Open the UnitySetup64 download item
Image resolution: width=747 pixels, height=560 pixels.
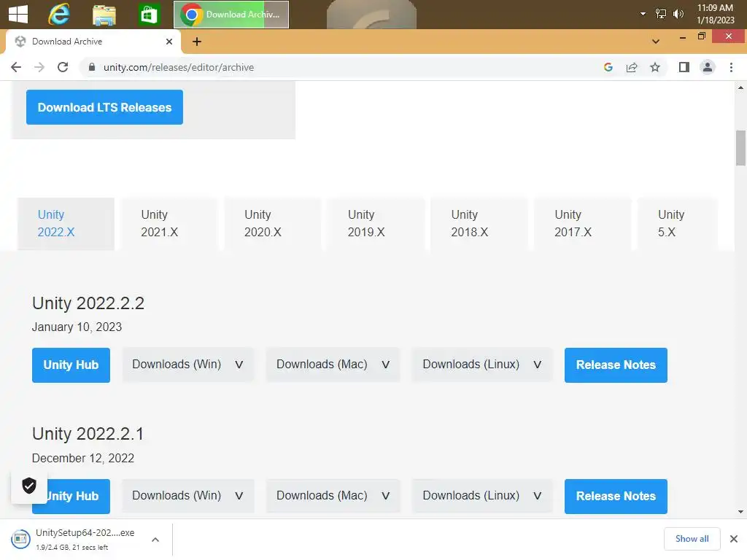coord(76,539)
